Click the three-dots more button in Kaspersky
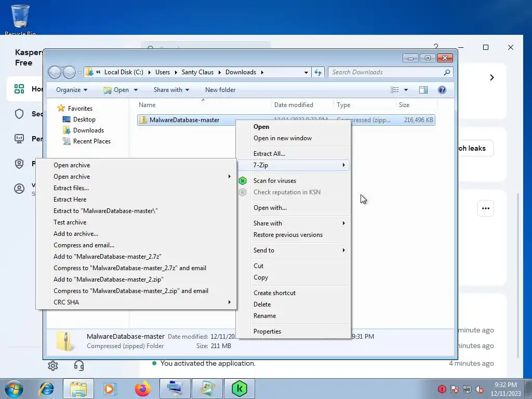This screenshot has height=399, width=532. point(486,208)
